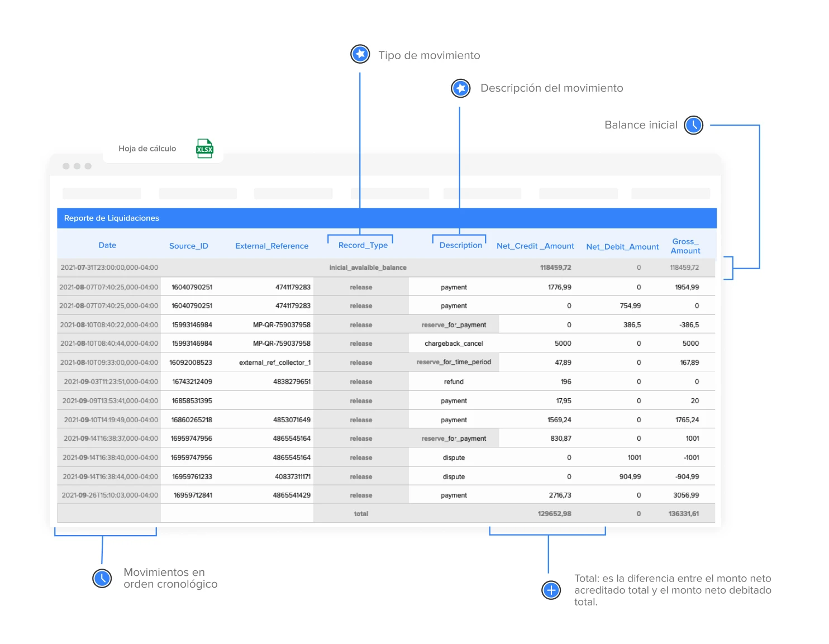Select the 754,99 net debit cell

[631, 306]
